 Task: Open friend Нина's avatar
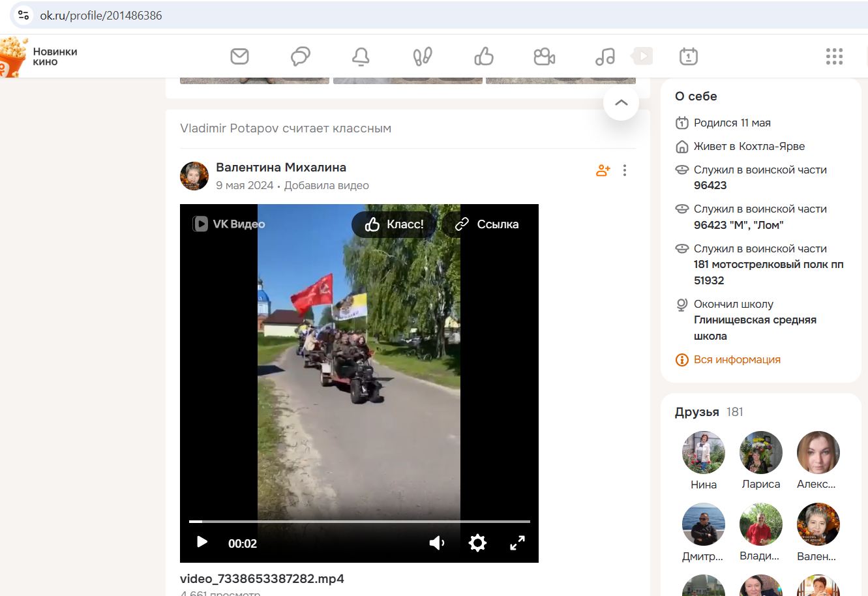point(704,453)
